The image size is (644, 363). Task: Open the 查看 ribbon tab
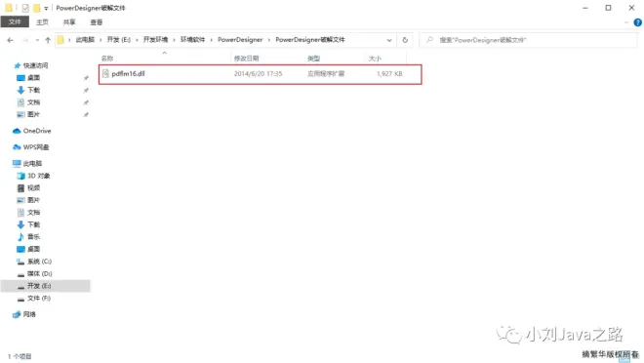[96, 22]
